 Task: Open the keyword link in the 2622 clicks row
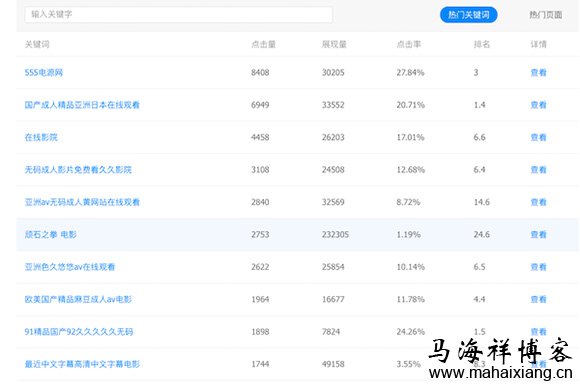click(70, 267)
